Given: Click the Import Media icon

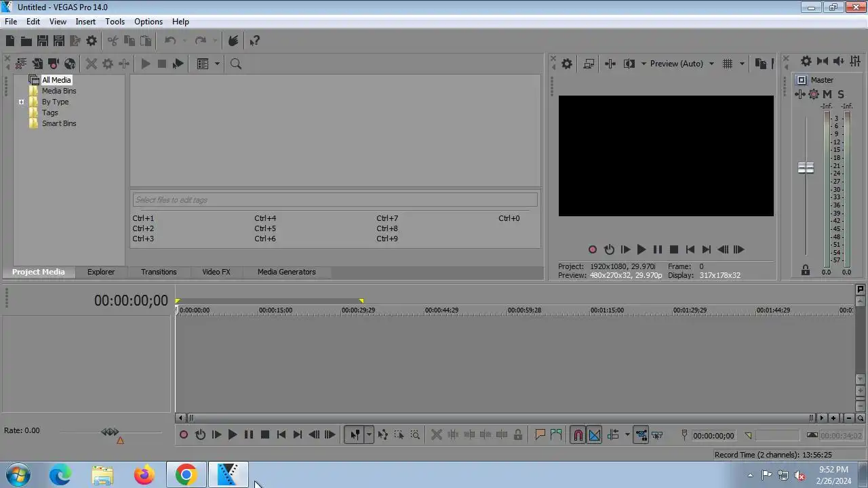Looking at the screenshot, I should point(37,64).
